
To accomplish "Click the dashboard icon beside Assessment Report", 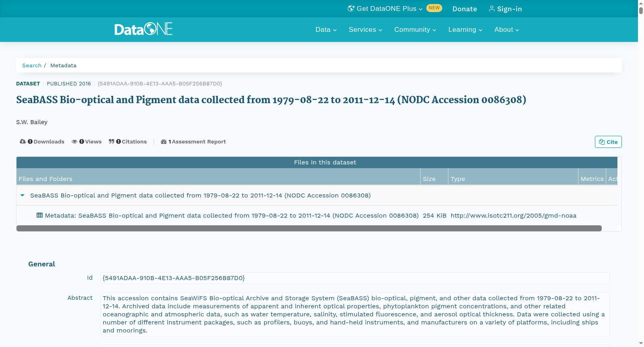I will coord(163,141).
